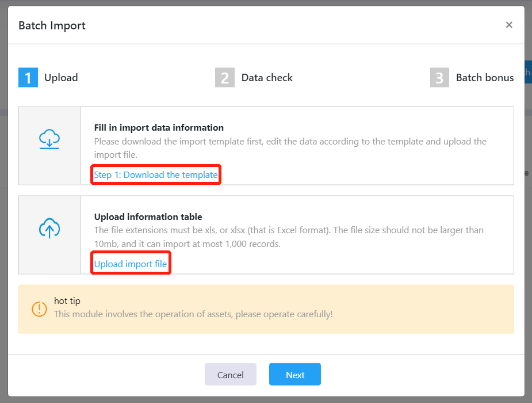Viewport: 532px width, 403px height.
Task: Click the Data check step label
Action: point(267,77)
